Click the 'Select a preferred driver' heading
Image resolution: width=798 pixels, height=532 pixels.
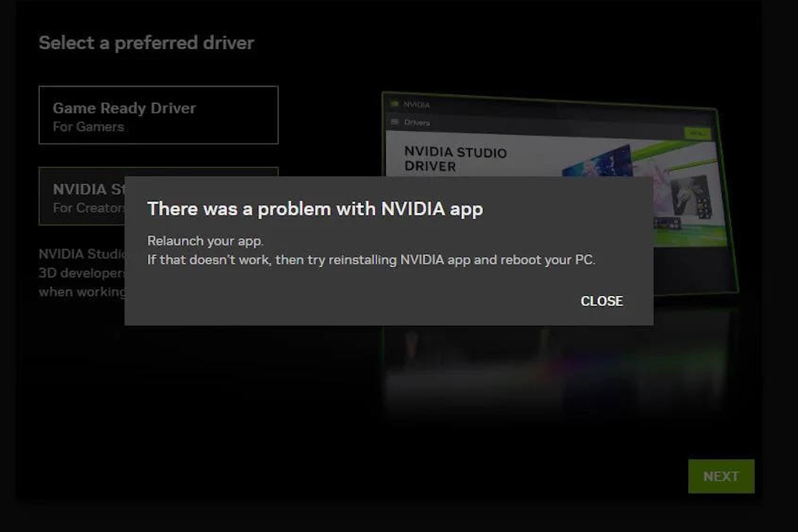tap(147, 43)
